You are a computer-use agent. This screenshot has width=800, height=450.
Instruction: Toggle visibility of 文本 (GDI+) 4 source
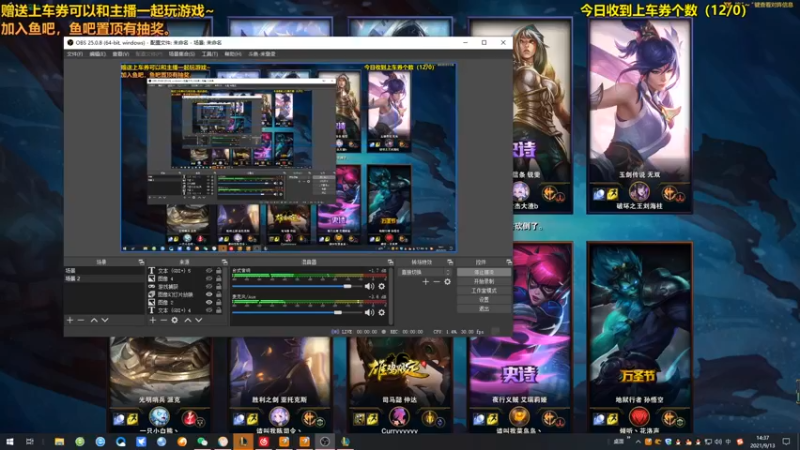pos(209,310)
